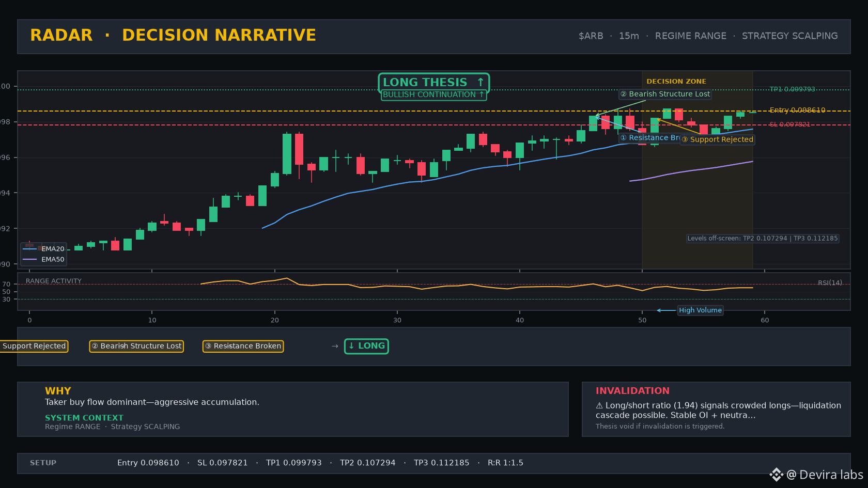The width and height of the screenshot is (868, 488).
Task: Click the WHY section heading
Action: (x=58, y=391)
